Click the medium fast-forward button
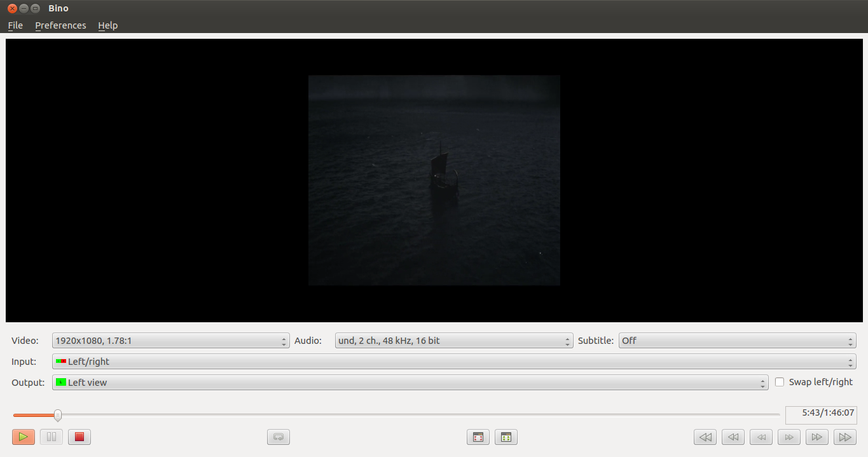 coord(817,437)
